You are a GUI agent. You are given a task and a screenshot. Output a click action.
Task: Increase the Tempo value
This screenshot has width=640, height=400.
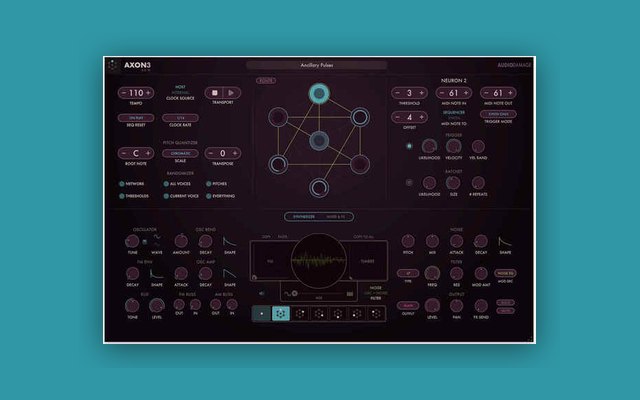(148, 93)
